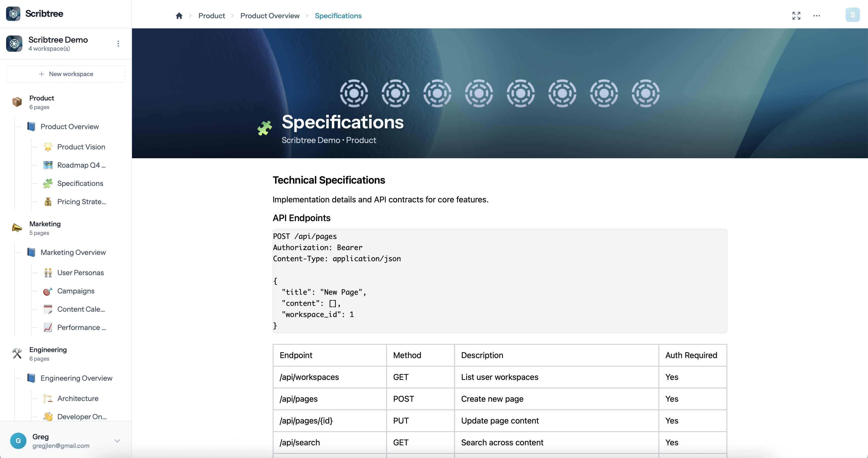Image resolution: width=868 pixels, height=458 pixels.
Task: Click the Engineering workspace tools icon
Action: pyautogui.click(x=17, y=353)
